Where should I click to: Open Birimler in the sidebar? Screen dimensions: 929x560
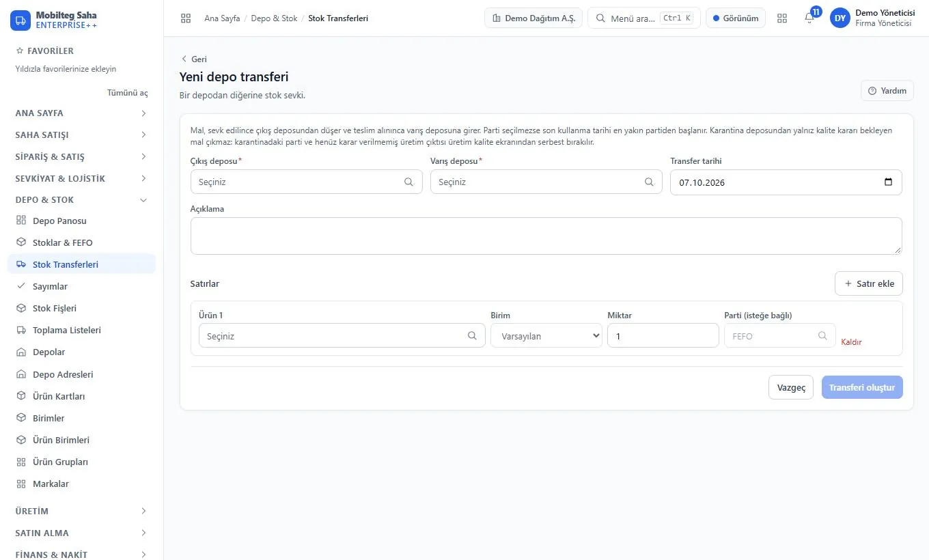[x=81, y=418]
